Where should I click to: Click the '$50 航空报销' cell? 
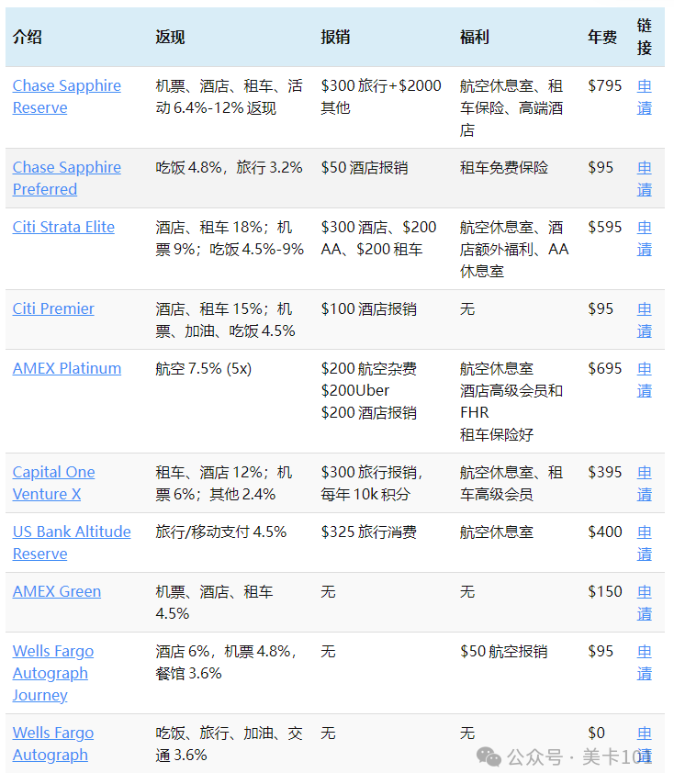[504, 651]
